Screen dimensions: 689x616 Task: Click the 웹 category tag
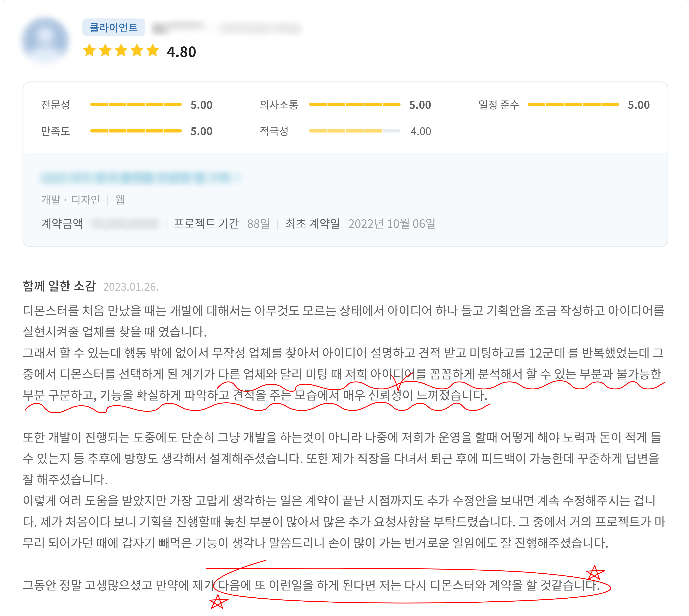click(120, 200)
